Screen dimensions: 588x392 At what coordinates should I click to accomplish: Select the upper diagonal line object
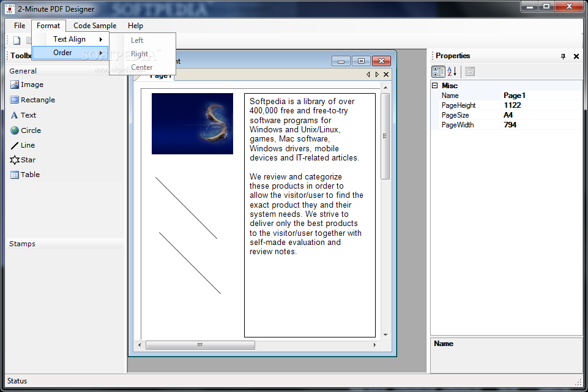pyautogui.click(x=187, y=208)
